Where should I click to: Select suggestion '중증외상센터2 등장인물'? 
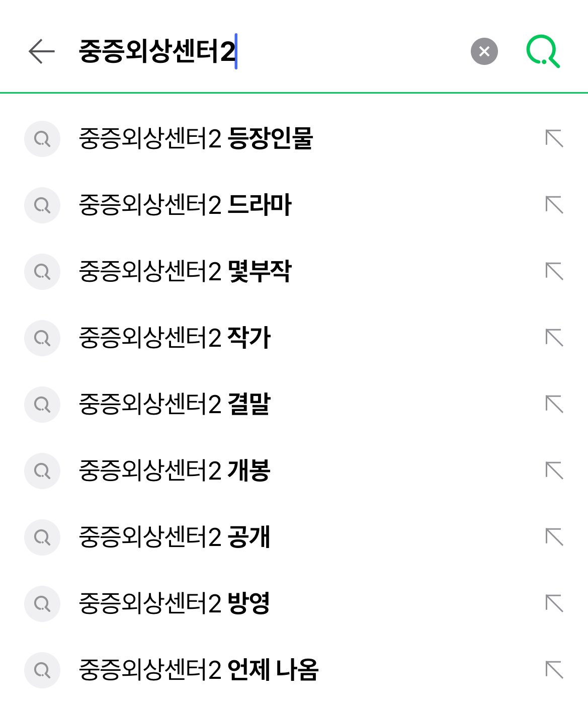(196, 138)
